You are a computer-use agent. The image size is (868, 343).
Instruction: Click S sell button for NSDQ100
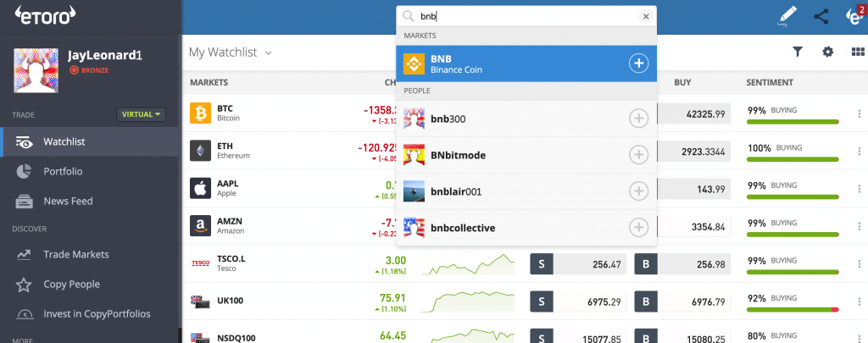(542, 336)
